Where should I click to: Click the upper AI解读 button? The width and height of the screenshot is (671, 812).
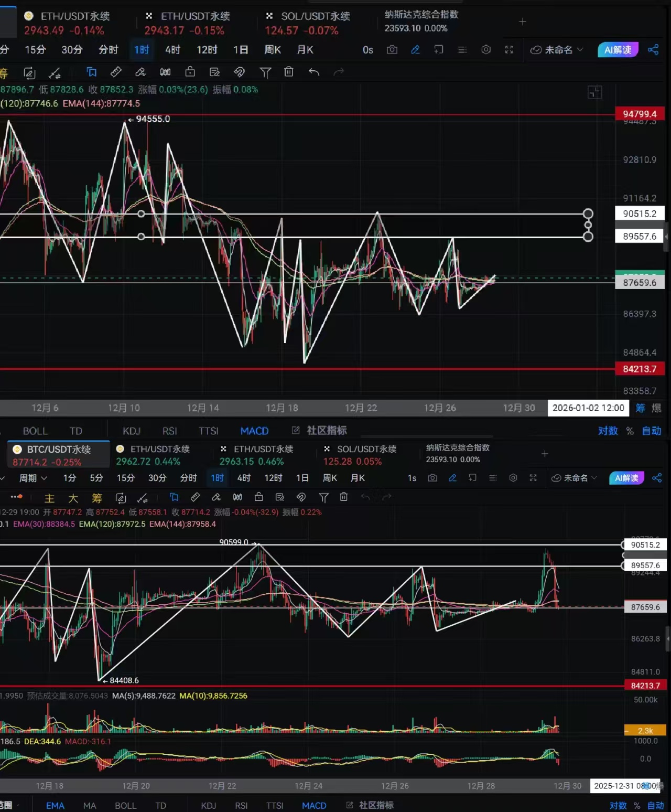(x=618, y=50)
